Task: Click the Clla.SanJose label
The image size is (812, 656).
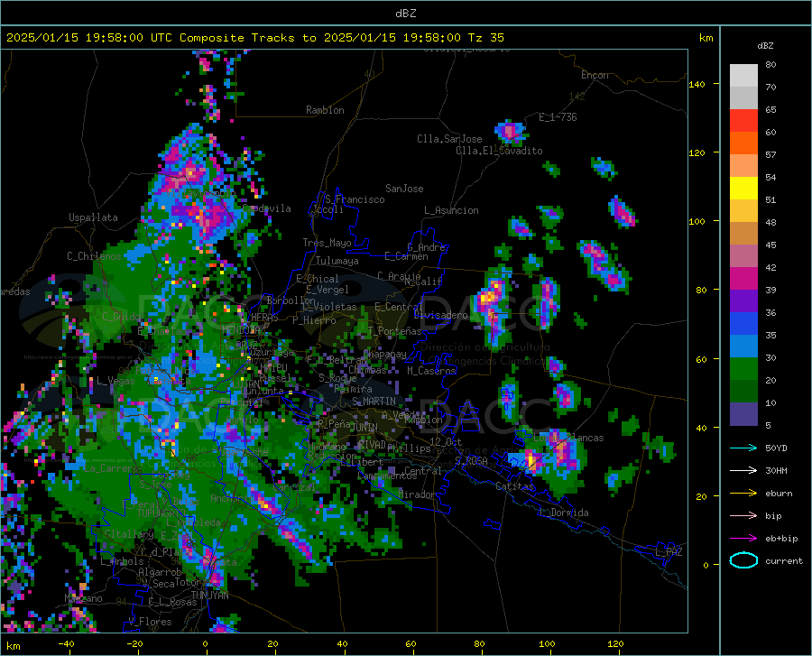Action: pyautogui.click(x=449, y=139)
